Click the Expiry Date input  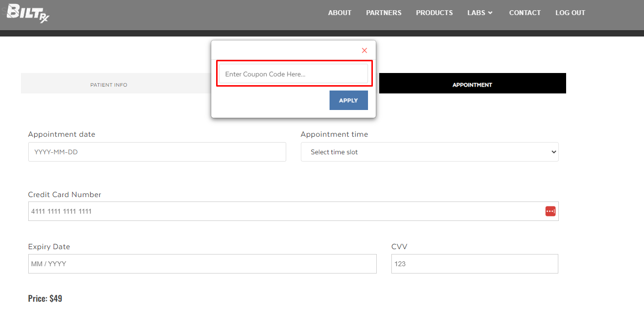click(x=202, y=264)
